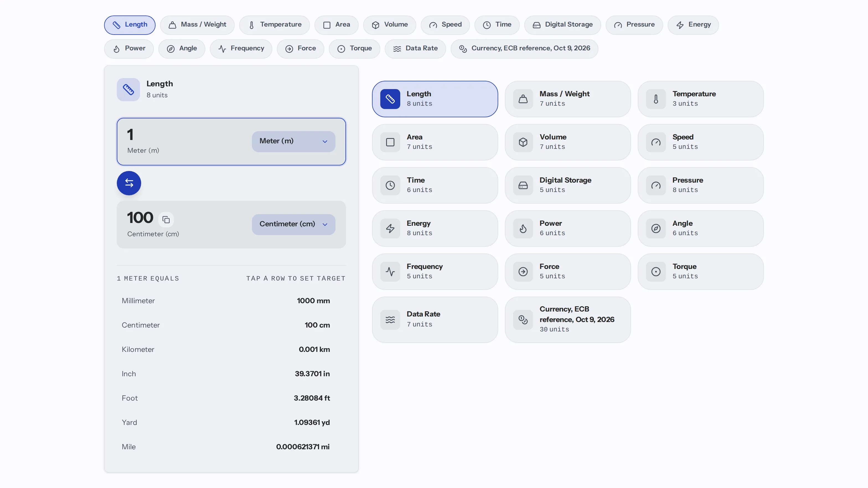Click the compass icon on Angle card

[x=656, y=228]
